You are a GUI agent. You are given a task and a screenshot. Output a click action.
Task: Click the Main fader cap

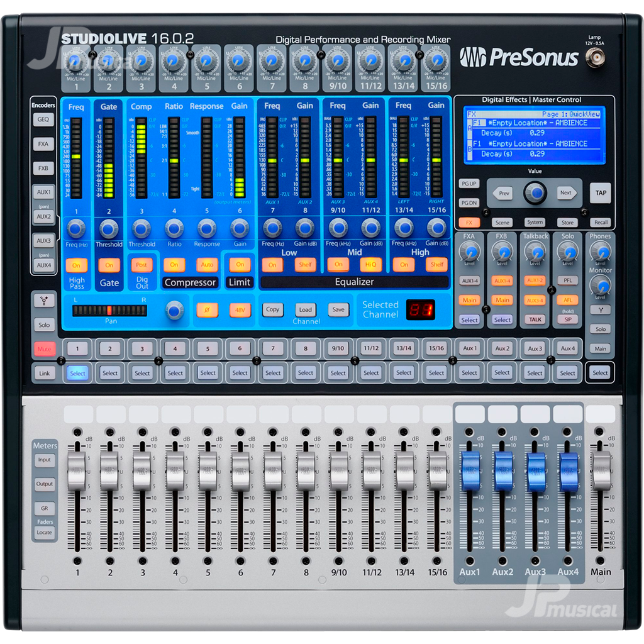tap(601, 471)
